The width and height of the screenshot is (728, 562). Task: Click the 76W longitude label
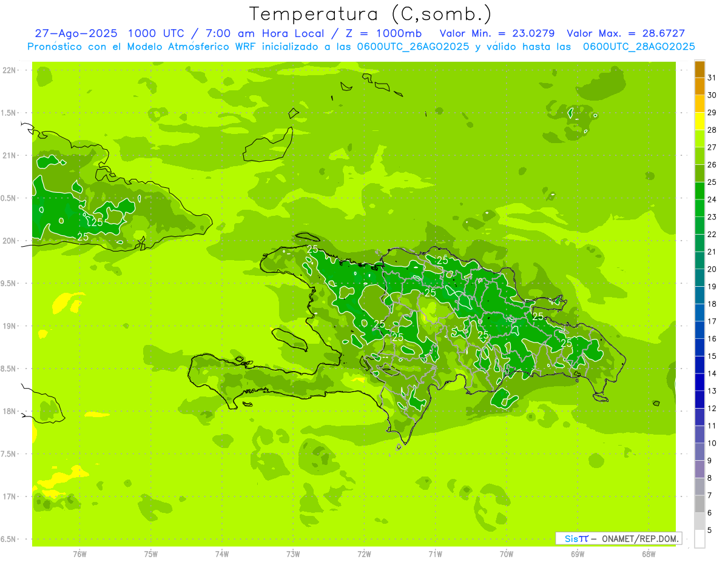point(79,554)
